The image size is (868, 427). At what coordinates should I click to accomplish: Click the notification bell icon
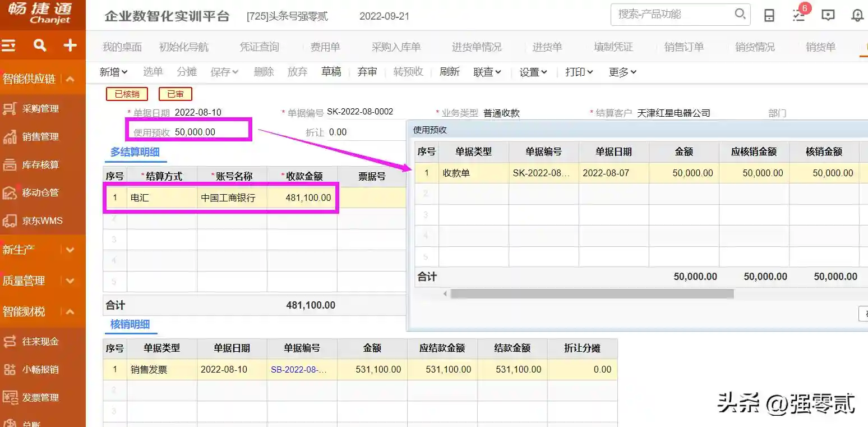click(x=857, y=16)
